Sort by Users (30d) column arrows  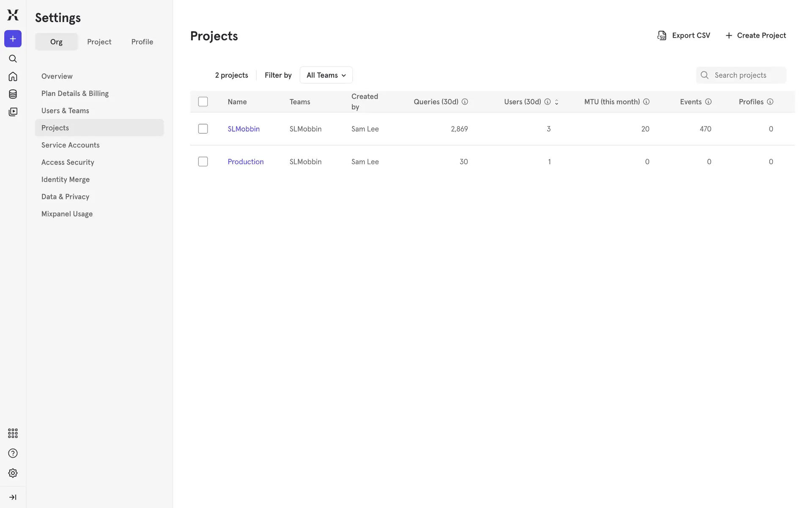tap(557, 102)
